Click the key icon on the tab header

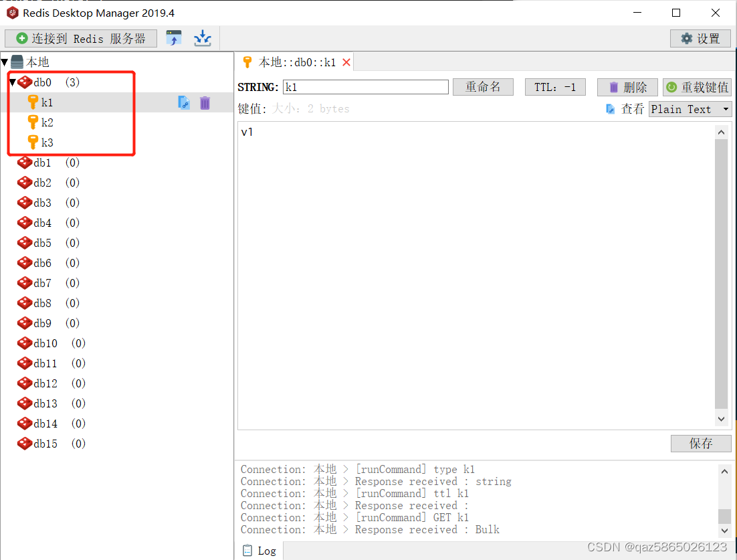tap(247, 62)
